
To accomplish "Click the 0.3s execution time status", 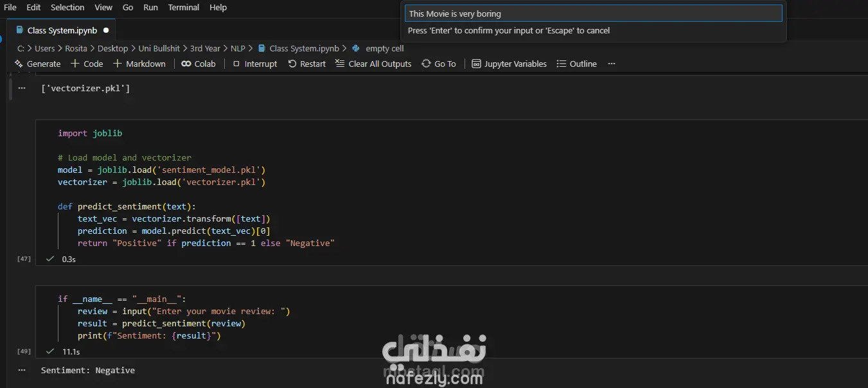I will pyautogui.click(x=69, y=259).
